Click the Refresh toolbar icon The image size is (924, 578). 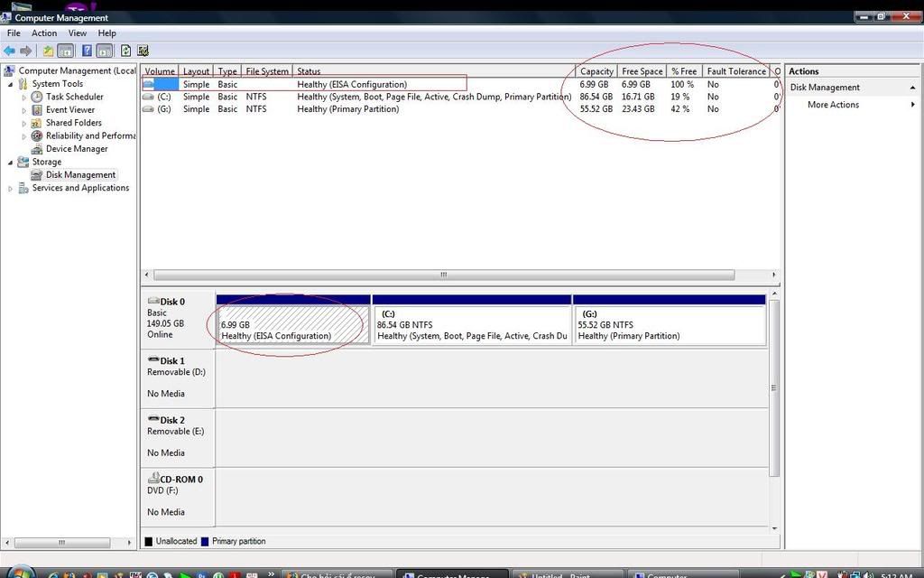[x=126, y=51]
